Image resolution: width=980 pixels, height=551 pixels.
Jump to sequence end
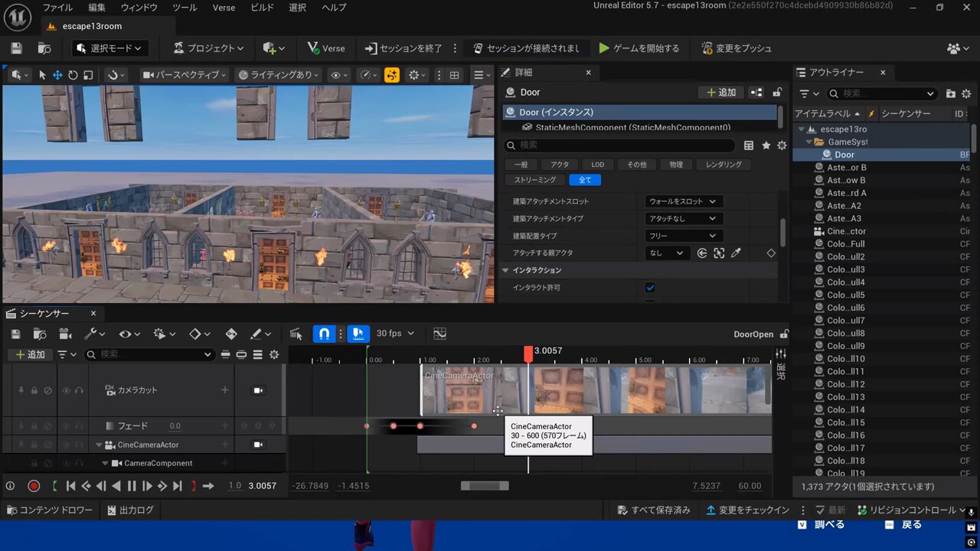click(x=178, y=486)
